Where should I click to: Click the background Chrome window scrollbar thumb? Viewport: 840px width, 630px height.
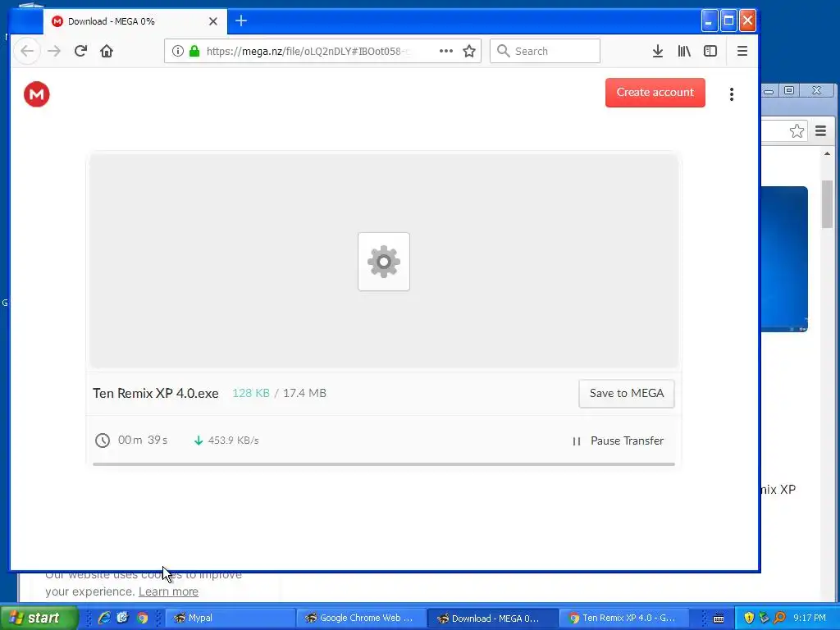tap(827, 203)
